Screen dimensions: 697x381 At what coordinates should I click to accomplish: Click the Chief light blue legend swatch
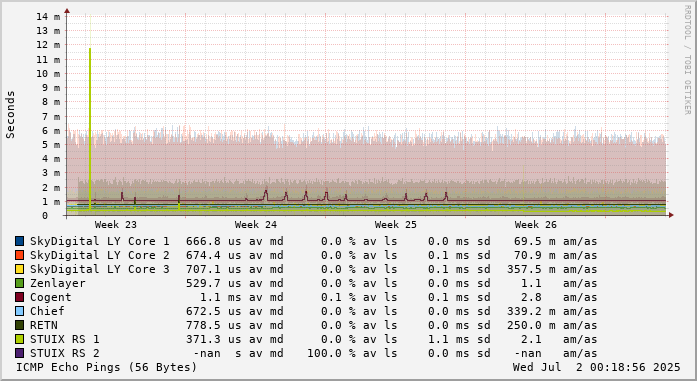click(x=20, y=311)
